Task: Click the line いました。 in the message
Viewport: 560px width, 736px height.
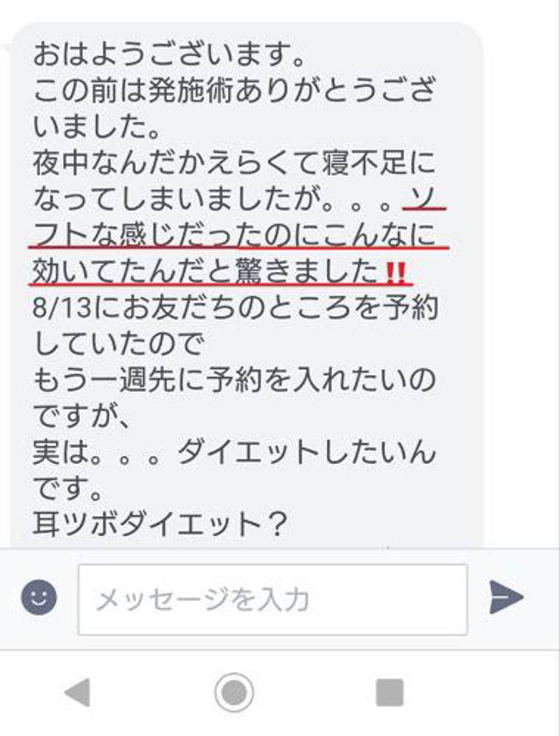Action: tap(97, 127)
